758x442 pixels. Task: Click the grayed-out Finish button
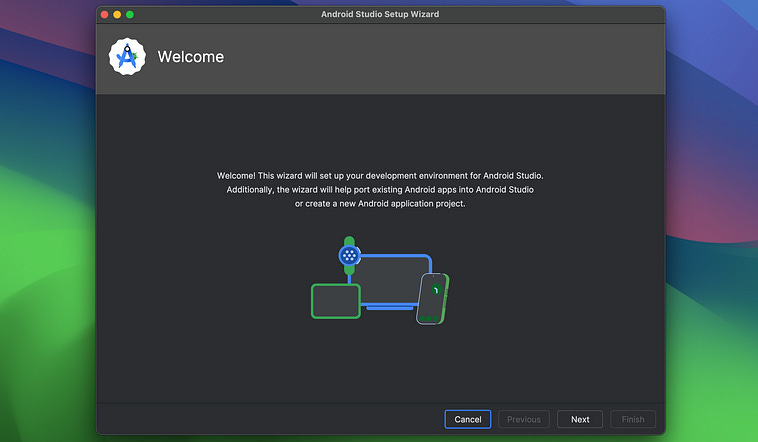[633, 419]
